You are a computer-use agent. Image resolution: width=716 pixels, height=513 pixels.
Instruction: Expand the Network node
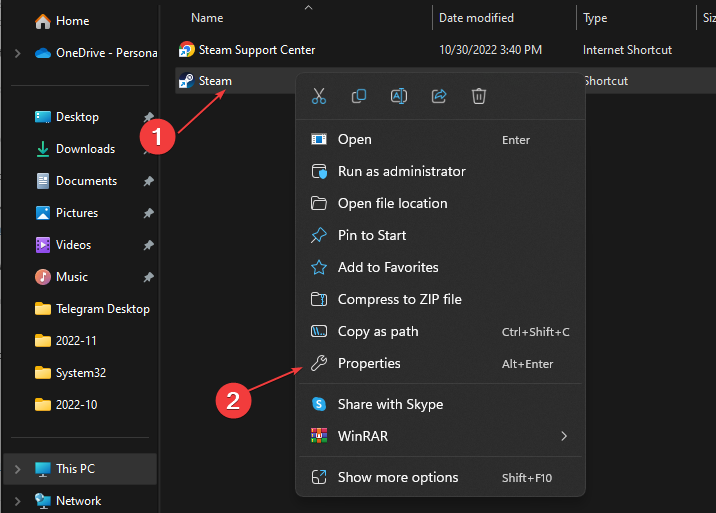[17, 501]
